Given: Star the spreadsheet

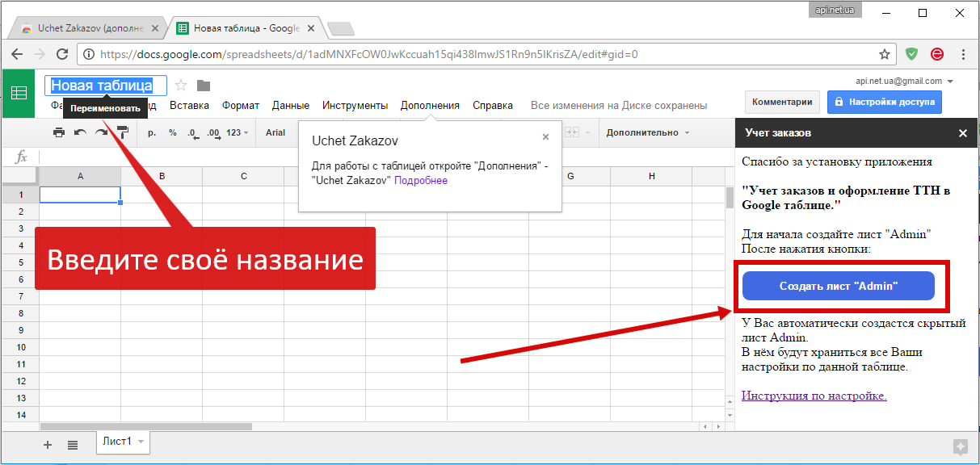Looking at the screenshot, I should coord(181,86).
